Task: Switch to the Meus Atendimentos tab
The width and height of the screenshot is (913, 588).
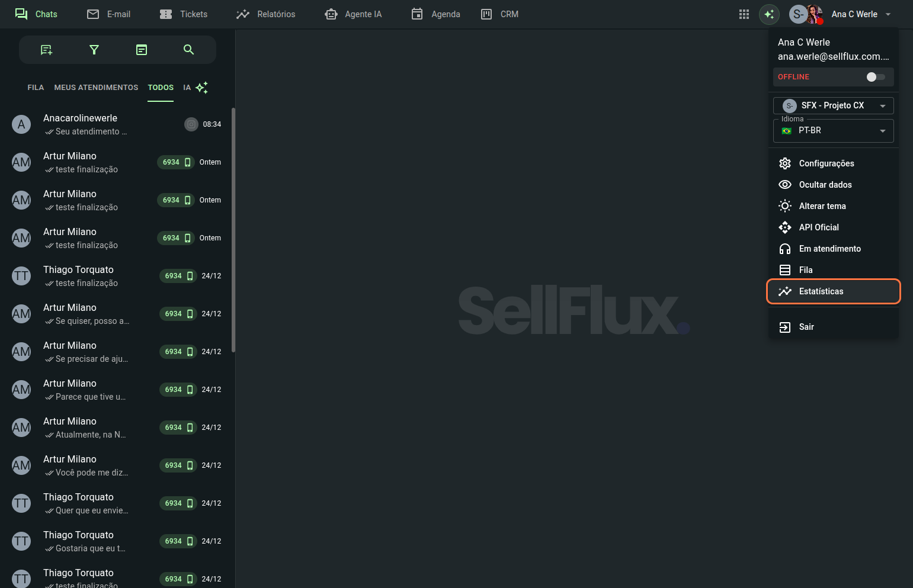Action: [96, 88]
